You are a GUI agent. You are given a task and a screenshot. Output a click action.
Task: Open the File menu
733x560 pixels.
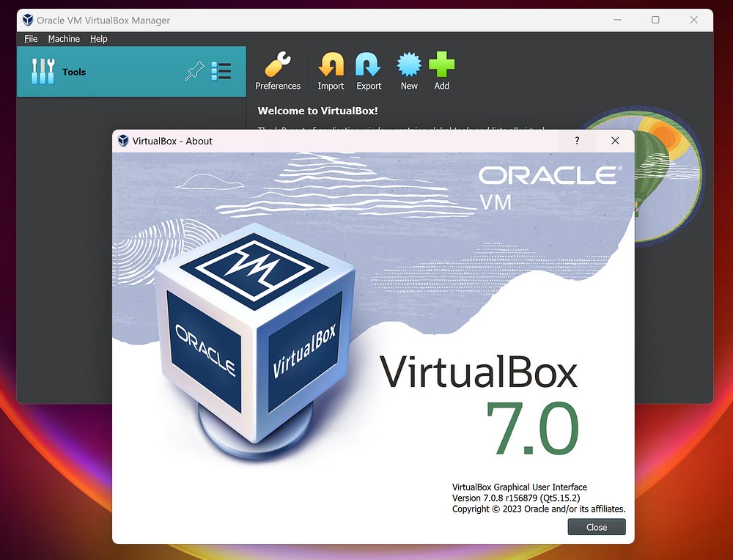31,39
